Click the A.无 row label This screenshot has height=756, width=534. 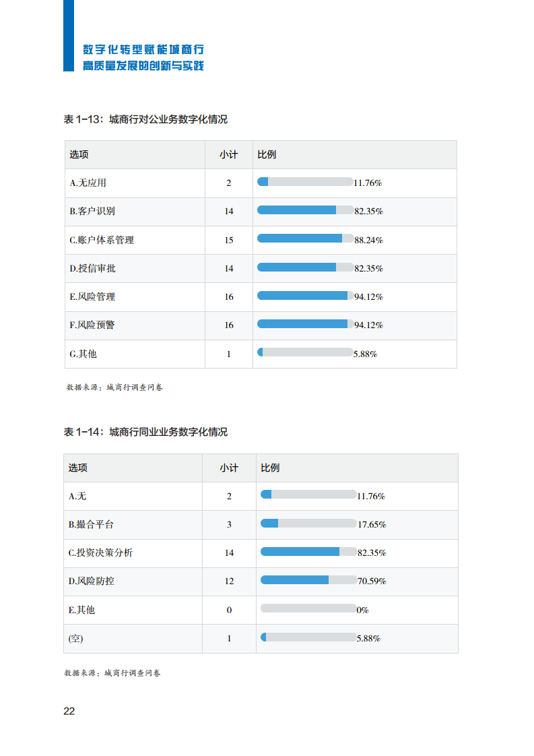click(x=77, y=496)
